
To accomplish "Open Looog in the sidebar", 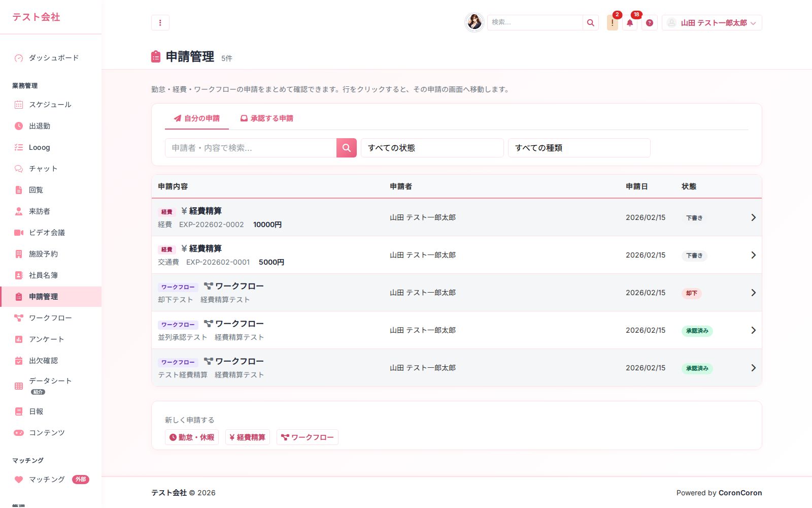I will 51,147.
